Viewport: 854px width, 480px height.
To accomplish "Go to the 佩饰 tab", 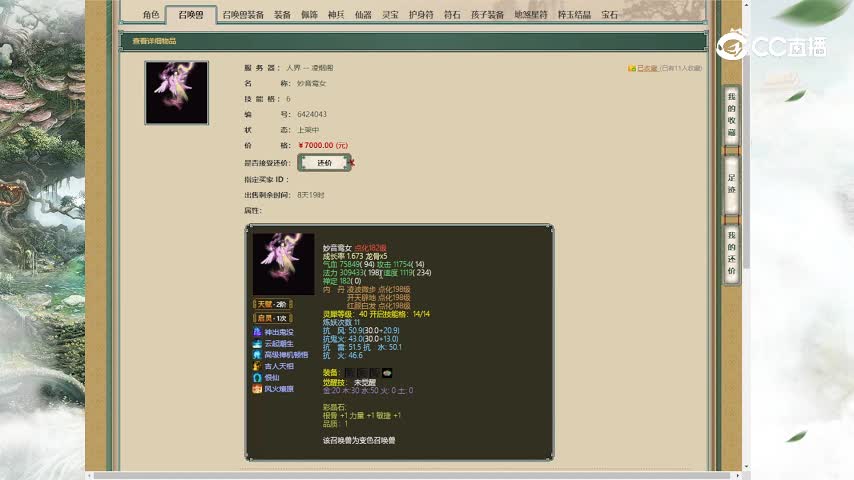I will click(x=309, y=15).
